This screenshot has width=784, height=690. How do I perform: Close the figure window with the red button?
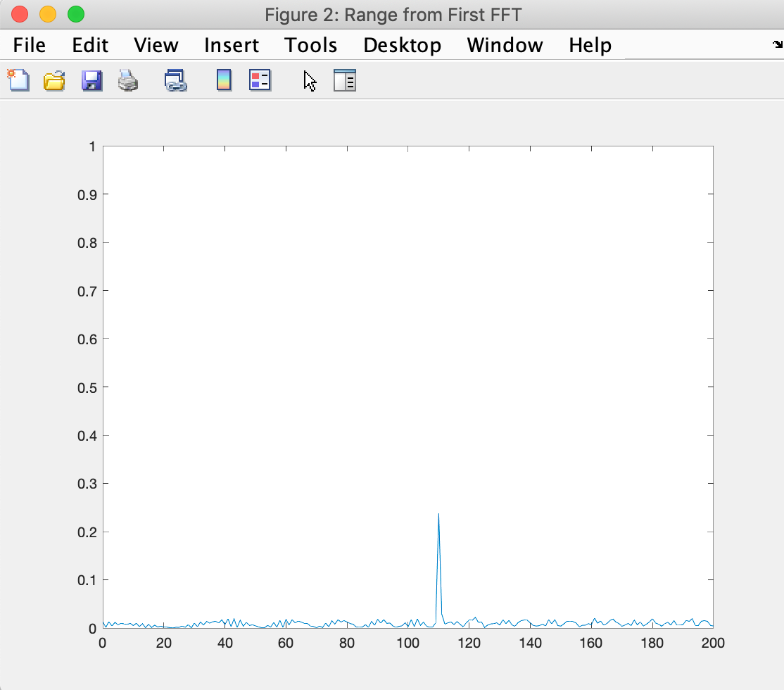click(x=20, y=14)
